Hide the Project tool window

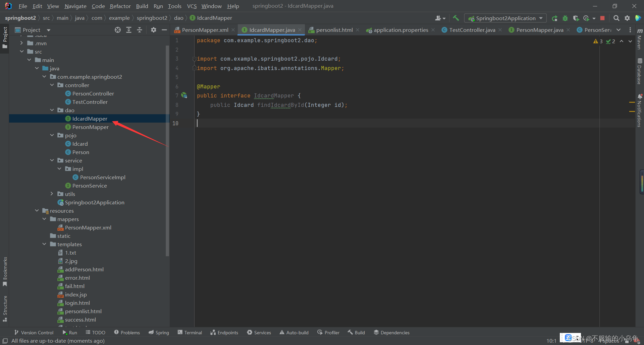164,30
